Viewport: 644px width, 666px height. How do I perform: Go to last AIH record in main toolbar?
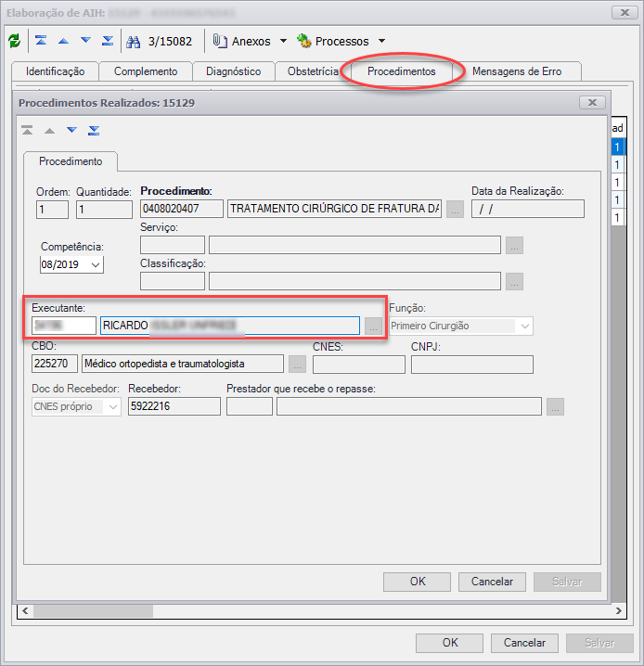click(x=108, y=41)
